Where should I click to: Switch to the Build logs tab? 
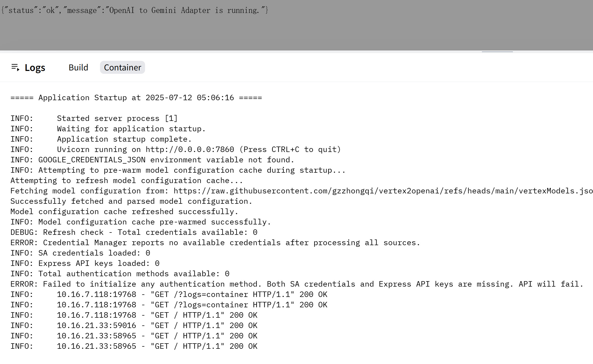78,68
